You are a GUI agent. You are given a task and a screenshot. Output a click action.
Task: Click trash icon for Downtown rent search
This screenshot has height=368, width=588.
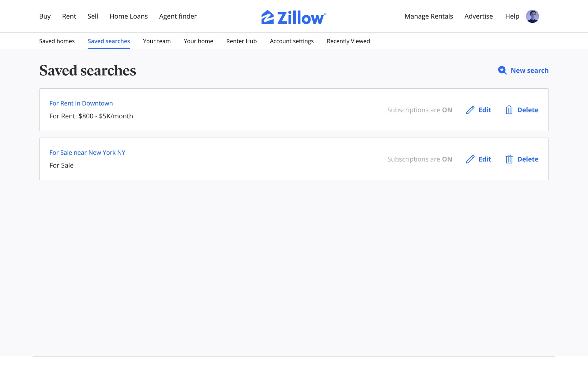tap(509, 110)
